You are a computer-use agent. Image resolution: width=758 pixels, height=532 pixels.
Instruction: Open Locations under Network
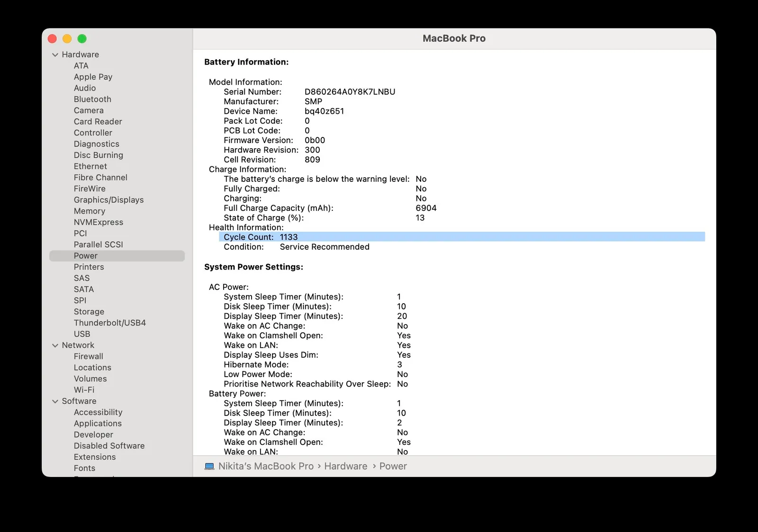click(x=92, y=368)
